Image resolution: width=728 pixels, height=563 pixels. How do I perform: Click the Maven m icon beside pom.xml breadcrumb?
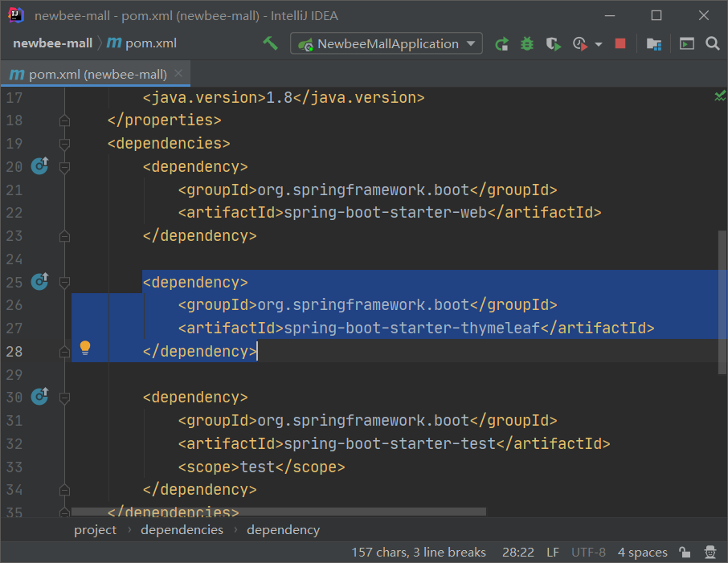tap(114, 43)
